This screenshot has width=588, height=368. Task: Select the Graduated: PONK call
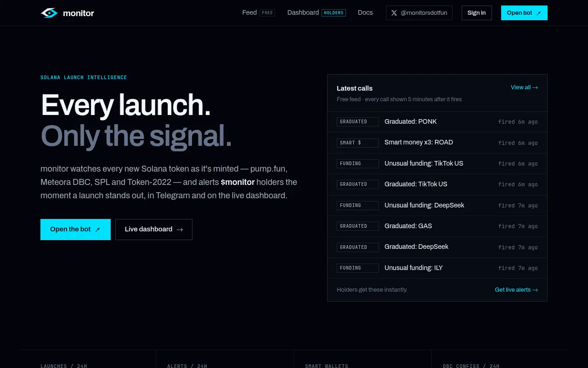(437, 122)
